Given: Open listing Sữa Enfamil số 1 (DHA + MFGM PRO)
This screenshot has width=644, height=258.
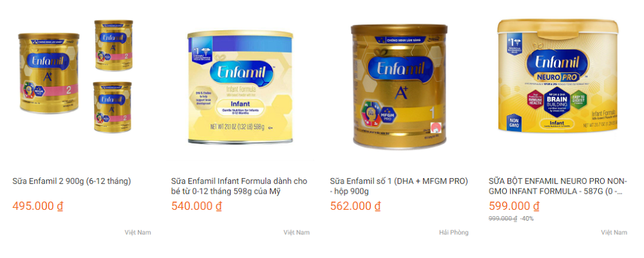Looking at the screenshot, I should point(399,186).
